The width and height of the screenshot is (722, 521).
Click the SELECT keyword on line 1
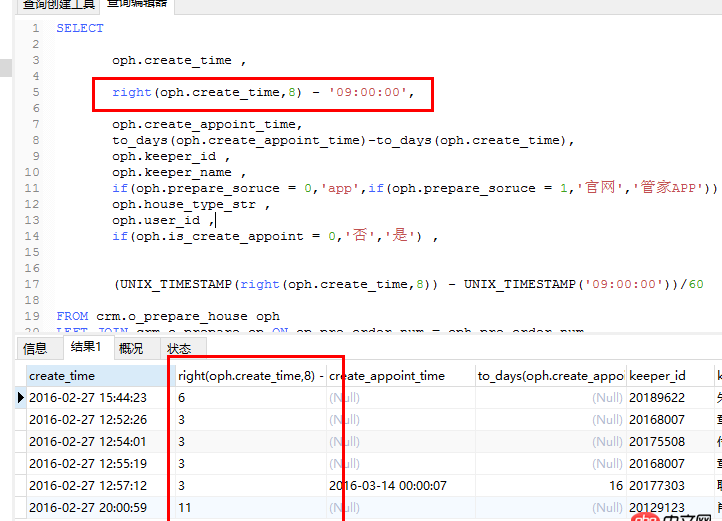pyautogui.click(x=80, y=28)
